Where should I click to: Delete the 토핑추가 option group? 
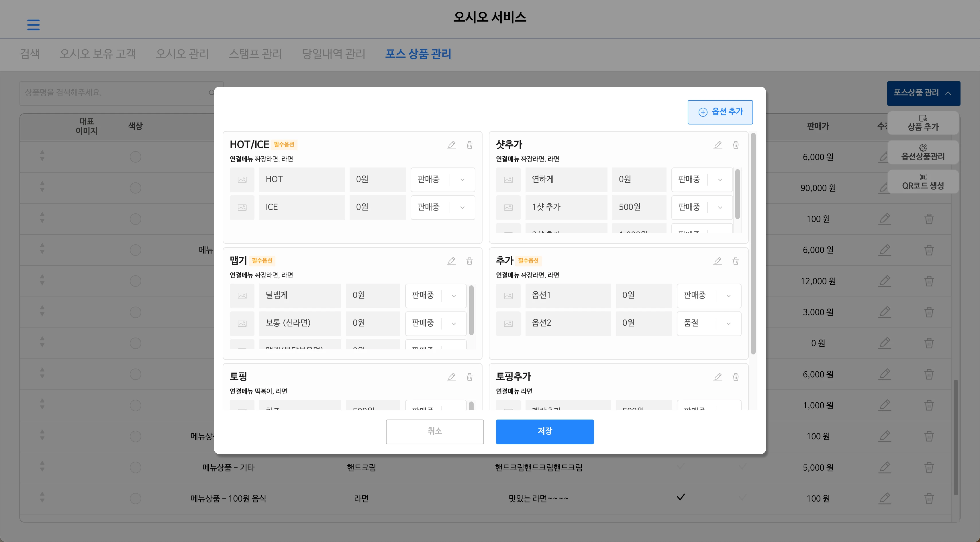pos(736,377)
